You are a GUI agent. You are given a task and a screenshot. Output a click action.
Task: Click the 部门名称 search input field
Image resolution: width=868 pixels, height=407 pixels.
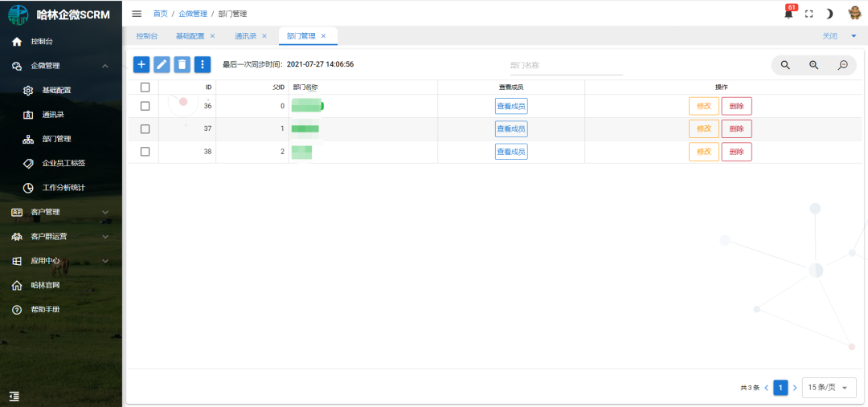tap(566, 66)
